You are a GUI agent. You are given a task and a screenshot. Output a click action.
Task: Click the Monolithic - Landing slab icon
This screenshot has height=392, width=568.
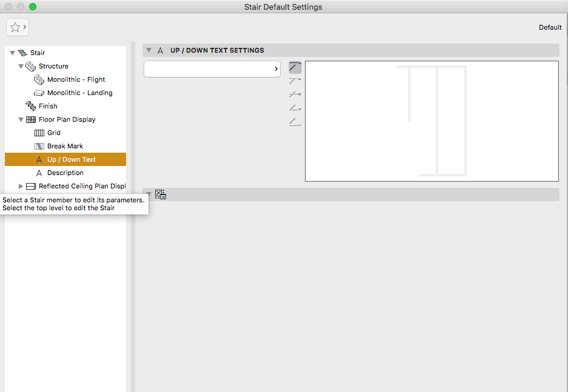point(39,93)
